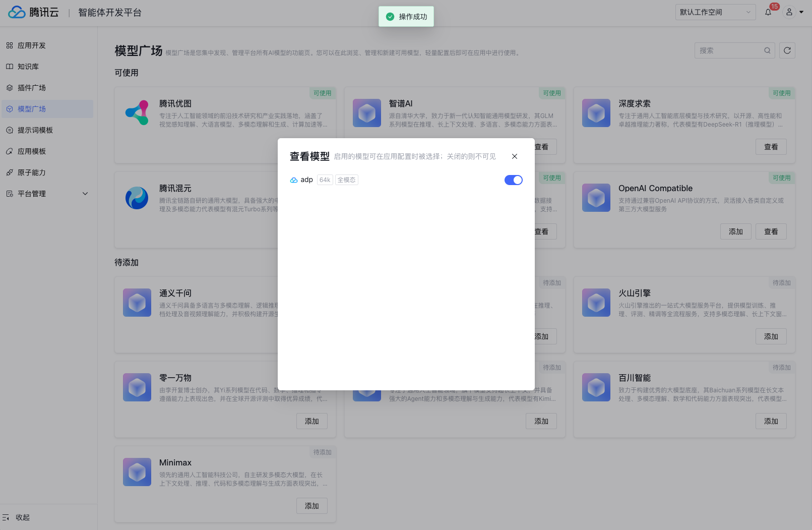The height and width of the screenshot is (530, 812).
Task: Open 原子能力 in sidebar
Action: tap(47, 172)
